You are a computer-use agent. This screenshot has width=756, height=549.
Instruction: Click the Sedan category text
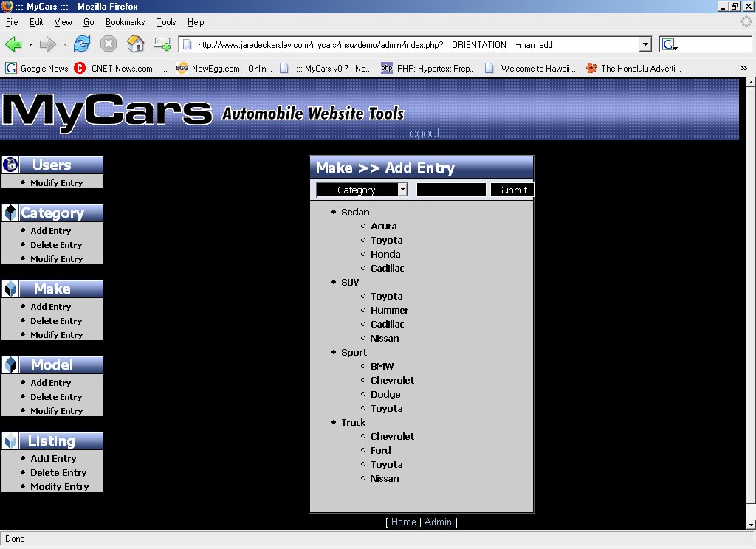pyautogui.click(x=355, y=212)
